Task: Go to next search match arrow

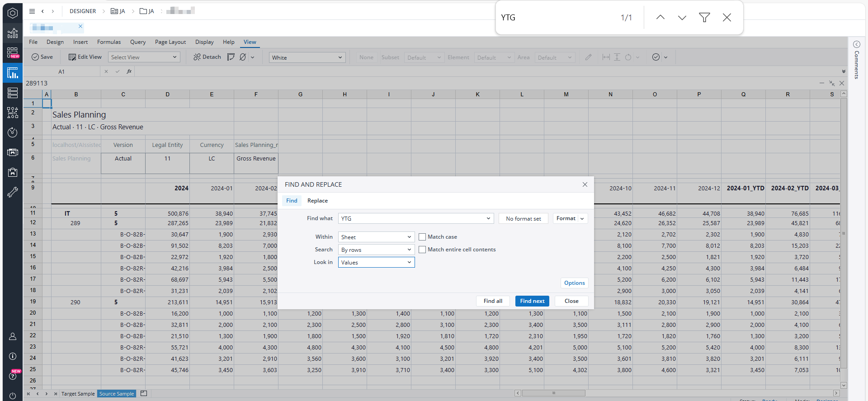Action: click(x=682, y=18)
